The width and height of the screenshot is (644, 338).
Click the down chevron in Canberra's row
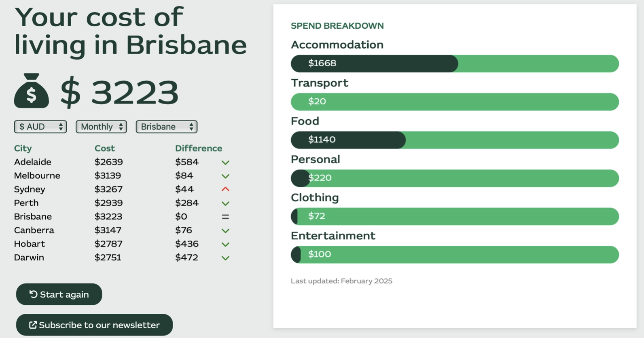click(225, 231)
